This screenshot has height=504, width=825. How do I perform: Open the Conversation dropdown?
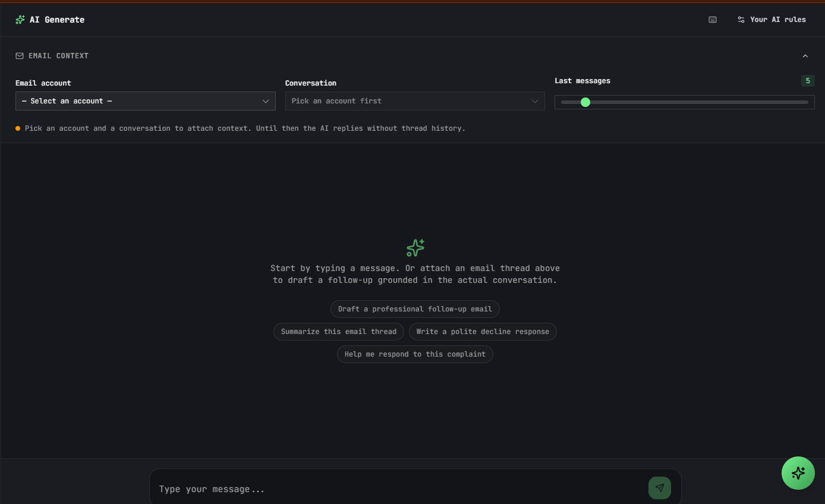point(415,101)
